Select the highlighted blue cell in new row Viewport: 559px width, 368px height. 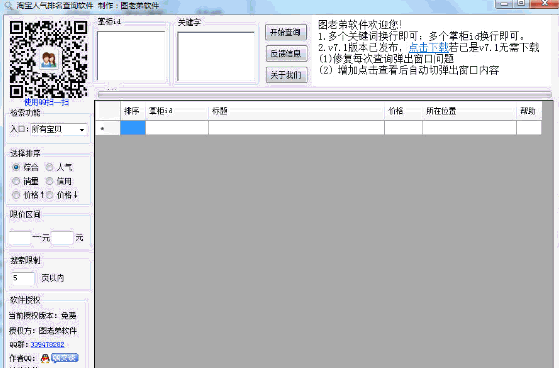tap(133, 128)
